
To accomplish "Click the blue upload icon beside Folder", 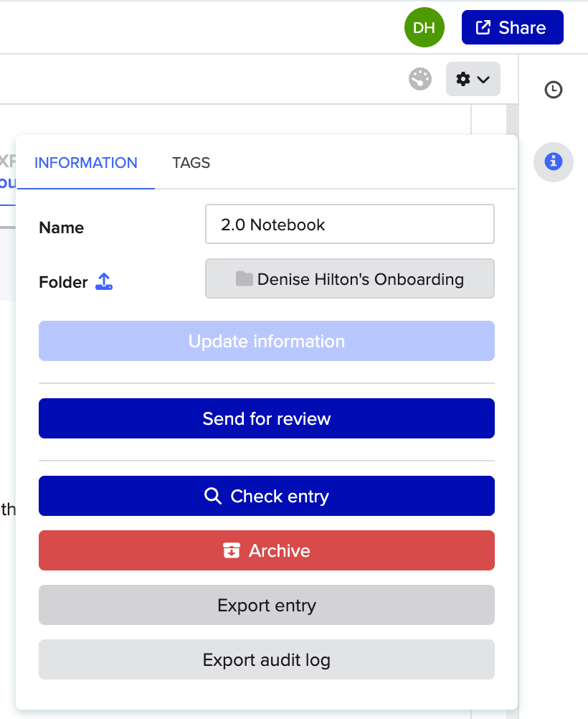I will (104, 282).
